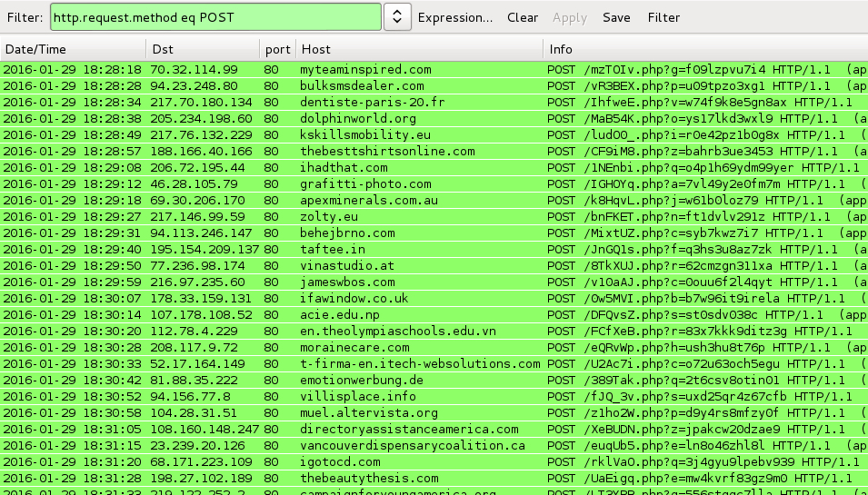Screen dimensions: 868x495
Task: Click the port column header
Action: click(277, 49)
